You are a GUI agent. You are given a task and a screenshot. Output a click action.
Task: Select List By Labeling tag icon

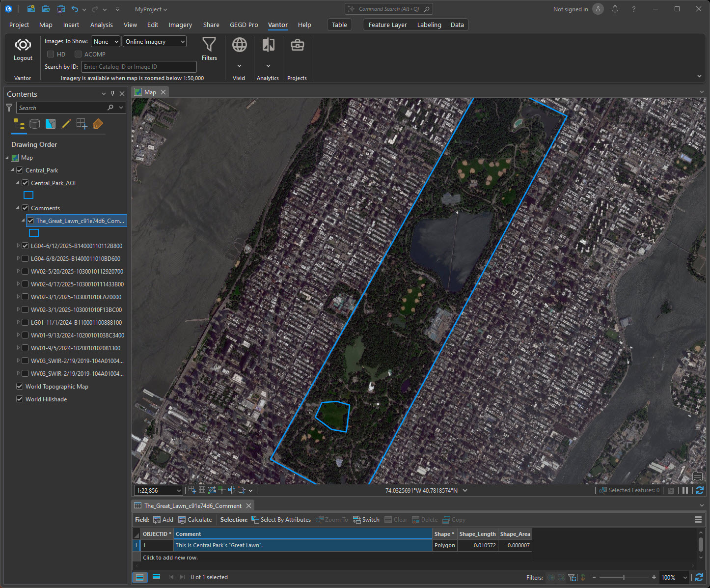pos(98,124)
